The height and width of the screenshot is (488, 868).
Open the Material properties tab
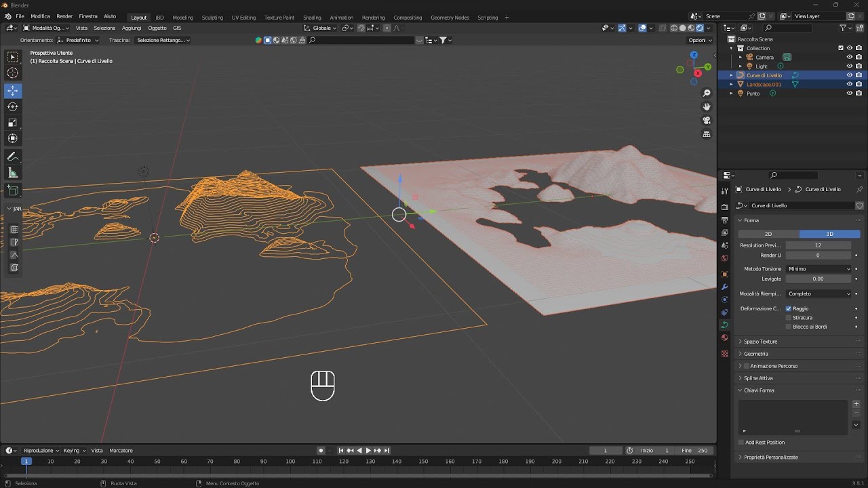(725, 338)
